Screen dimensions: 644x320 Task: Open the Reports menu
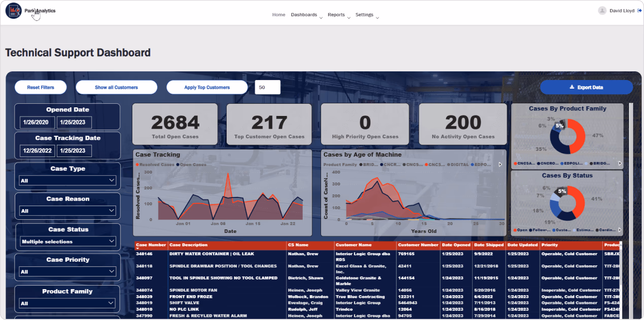pyautogui.click(x=337, y=15)
